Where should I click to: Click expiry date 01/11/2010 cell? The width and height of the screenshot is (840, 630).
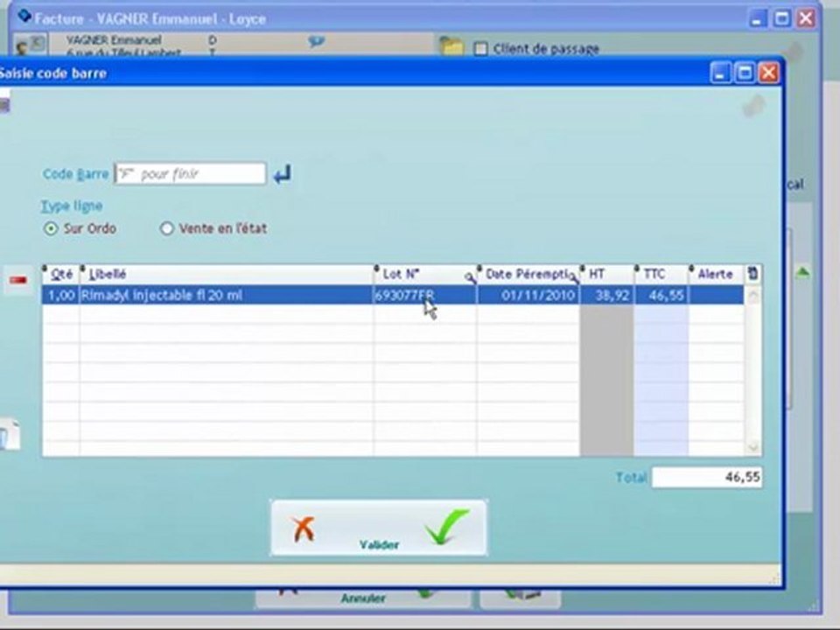pyautogui.click(x=528, y=295)
